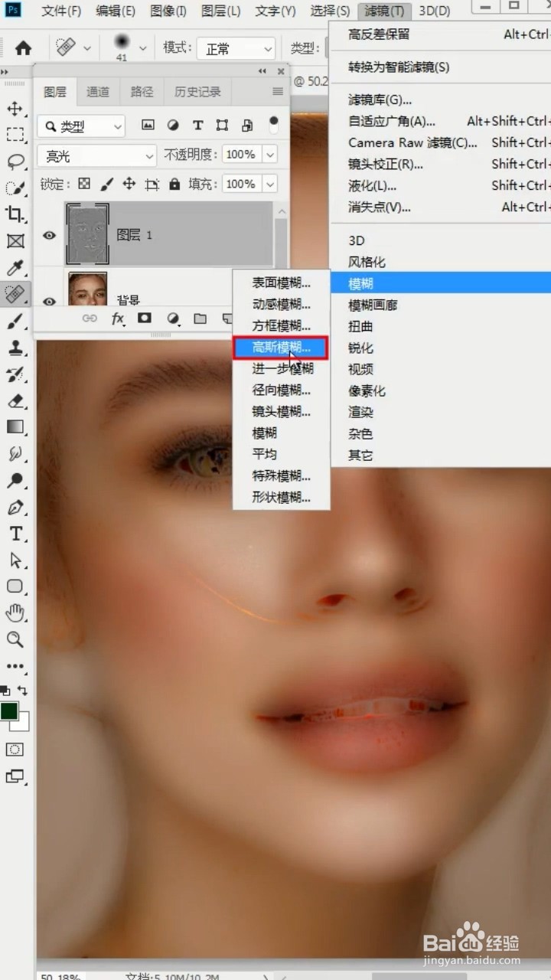Select the Move tool
This screenshot has width=551, height=980.
point(15,108)
